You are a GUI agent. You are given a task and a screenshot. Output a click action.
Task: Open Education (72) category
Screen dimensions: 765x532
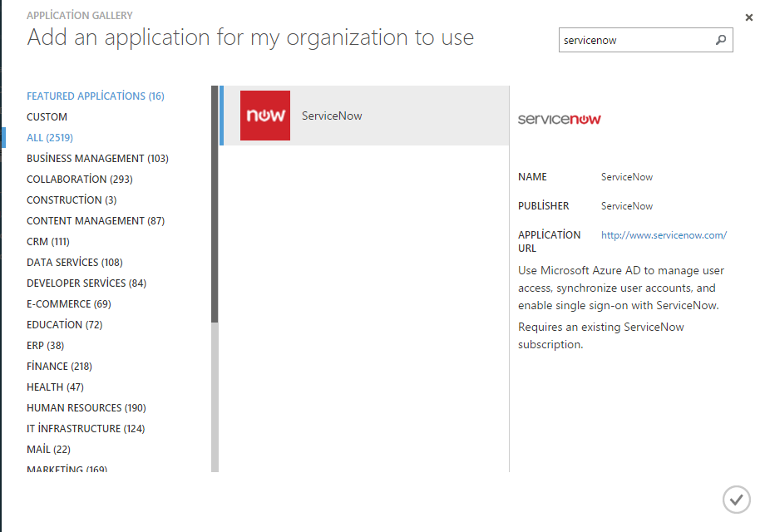(64, 325)
